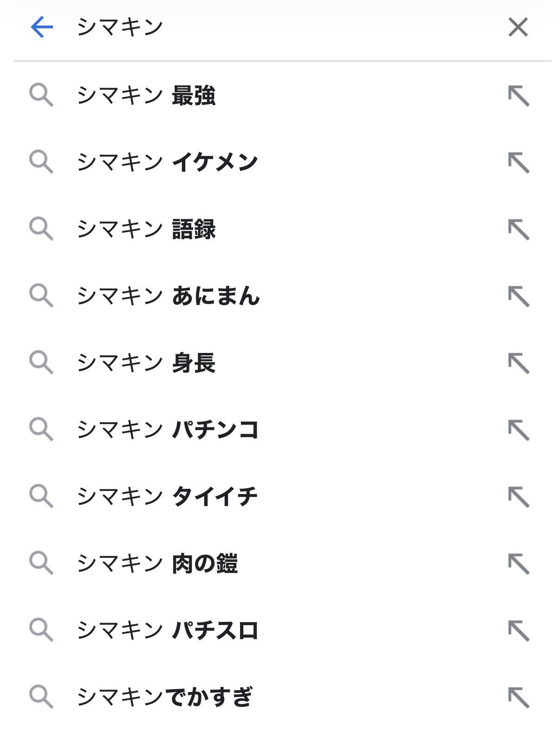
Task: Insert 身長 suggestion with its arrow icon
Action: [518, 363]
